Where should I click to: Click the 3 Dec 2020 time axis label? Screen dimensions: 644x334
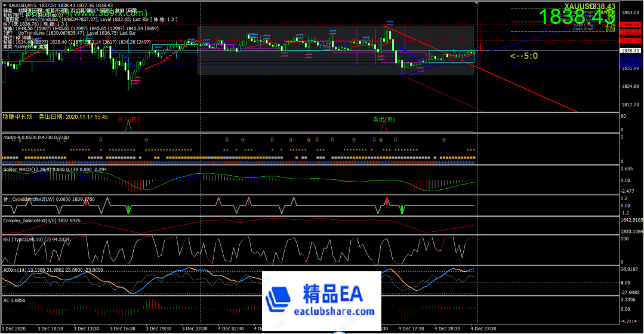pyautogui.click(x=13, y=329)
